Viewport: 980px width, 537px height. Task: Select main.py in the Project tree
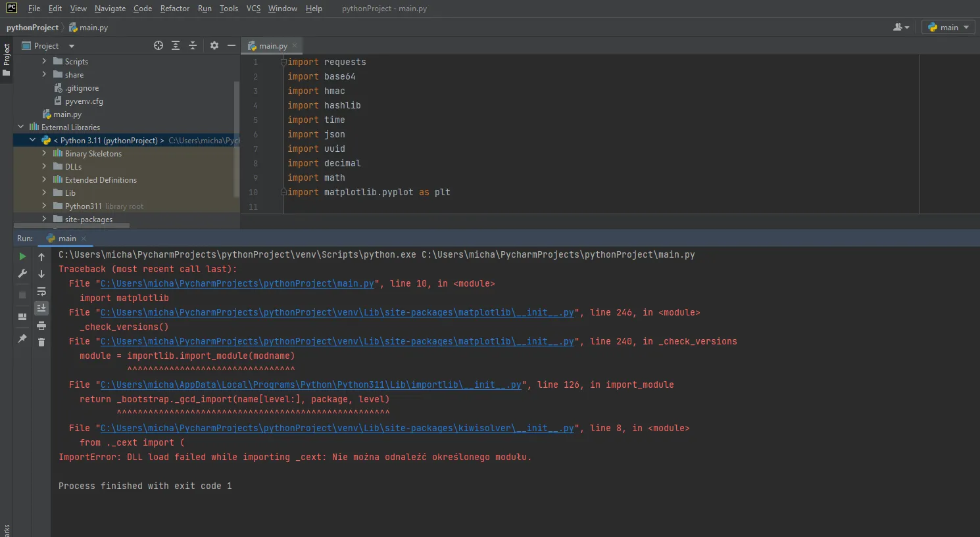point(67,114)
